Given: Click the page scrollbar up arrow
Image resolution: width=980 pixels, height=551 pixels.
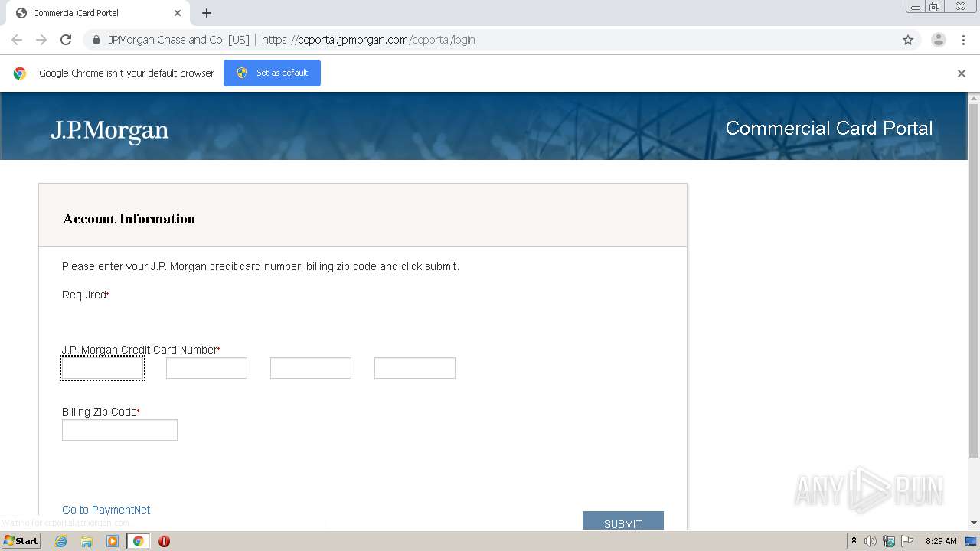Looking at the screenshot, I should click(974, 99).
